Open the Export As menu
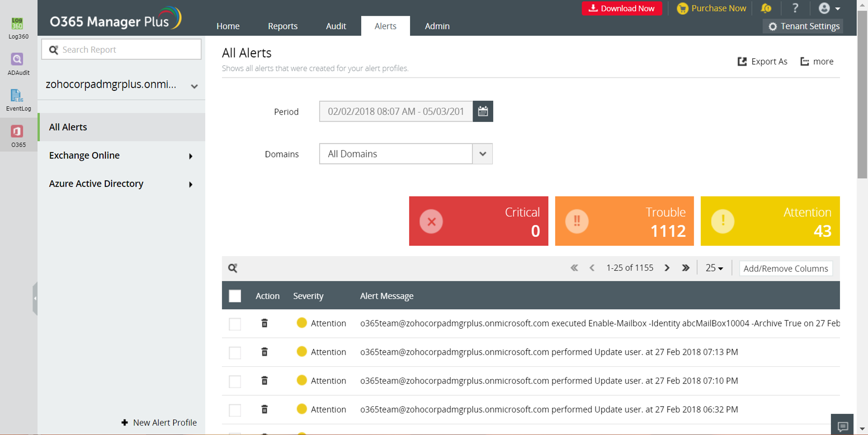Image resolution: width=868 pixels, height=435 pixels. pos(762,61)
